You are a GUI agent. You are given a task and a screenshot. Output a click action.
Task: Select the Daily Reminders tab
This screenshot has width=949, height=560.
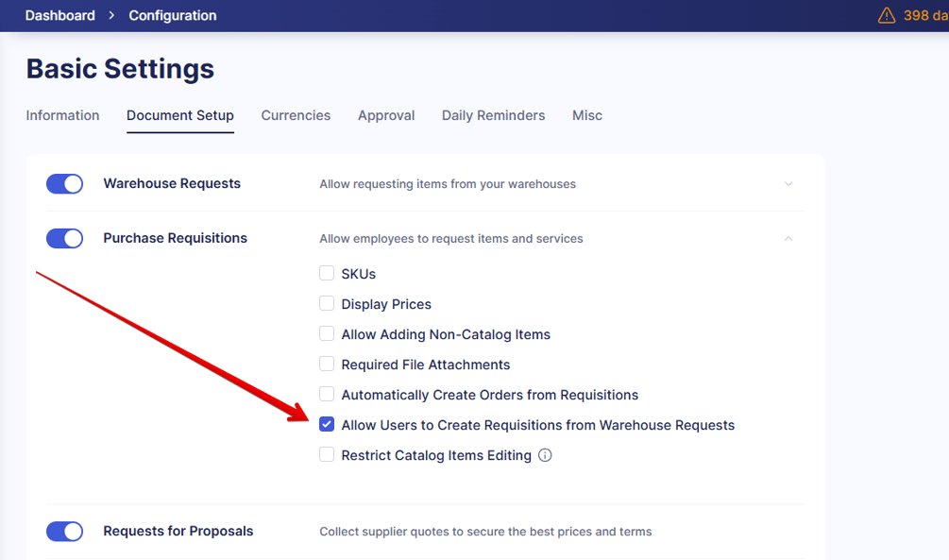click(x=492, y=115)
